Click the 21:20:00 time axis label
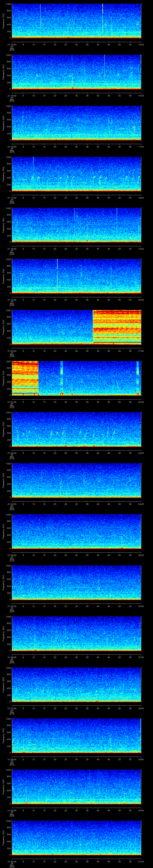The width and height of the screenshot is (153, 868). click(x=12, y=351)
